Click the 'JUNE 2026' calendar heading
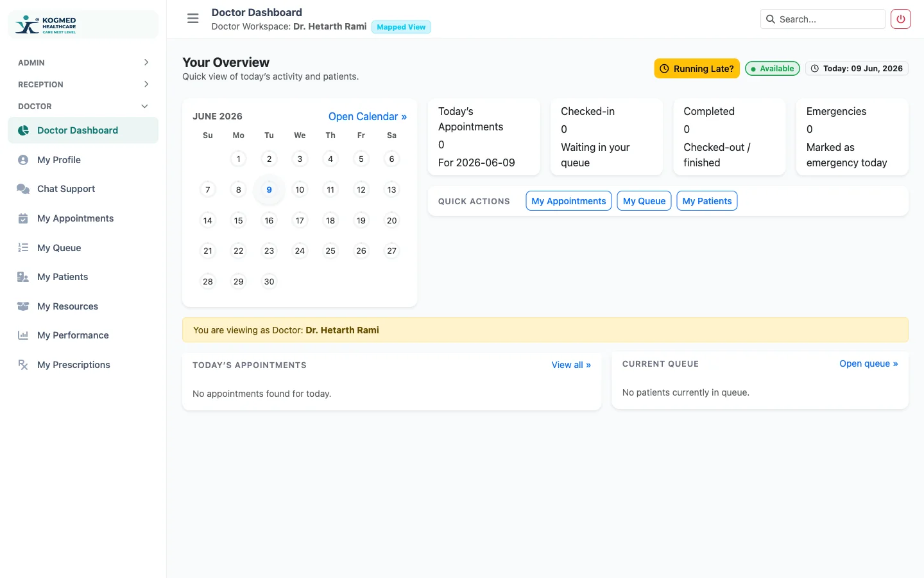The image size is (924, 578). (218, 116)
